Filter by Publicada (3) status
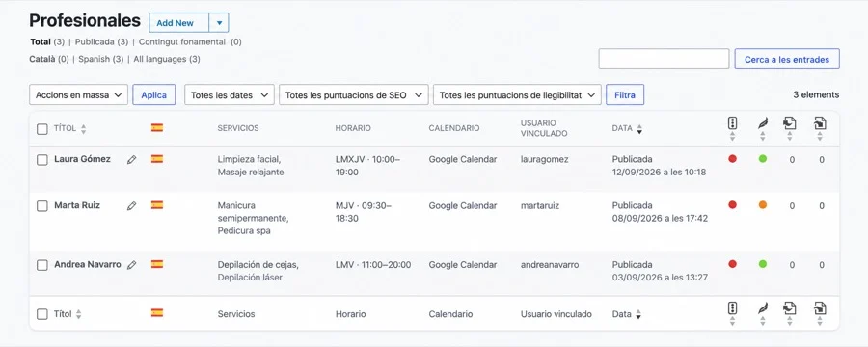This screenshot has width=868, height=347. click(102, 41)
